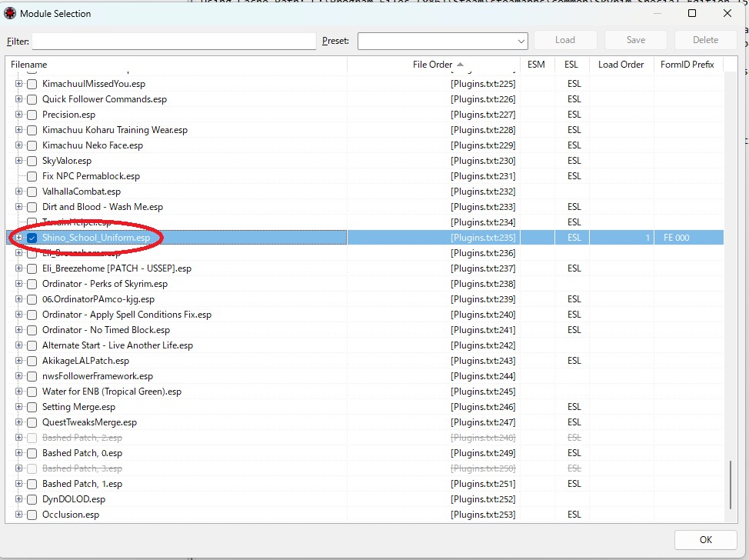The image size is (749, 560).
Task: Tick the Occlusion.esp checkbox
Action: pos(32,515)
